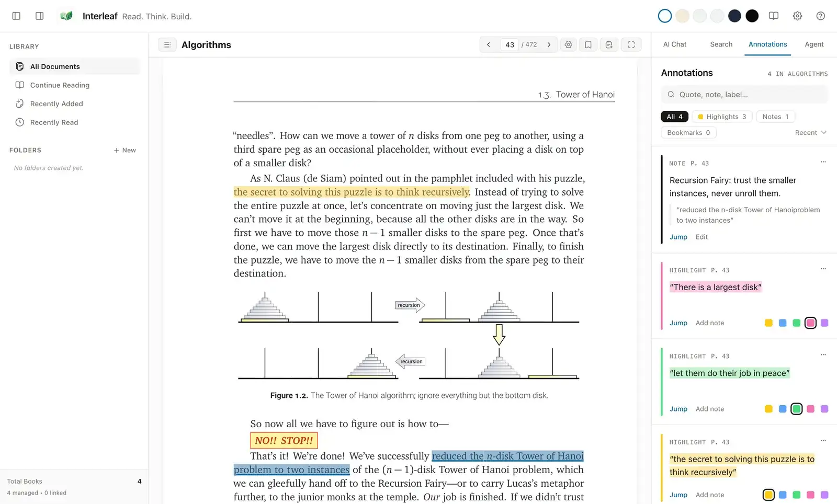Click the Interleaf leaf logo
Image resolution: width=837 pixels, height=504 pixels.
tap(66, 16)
